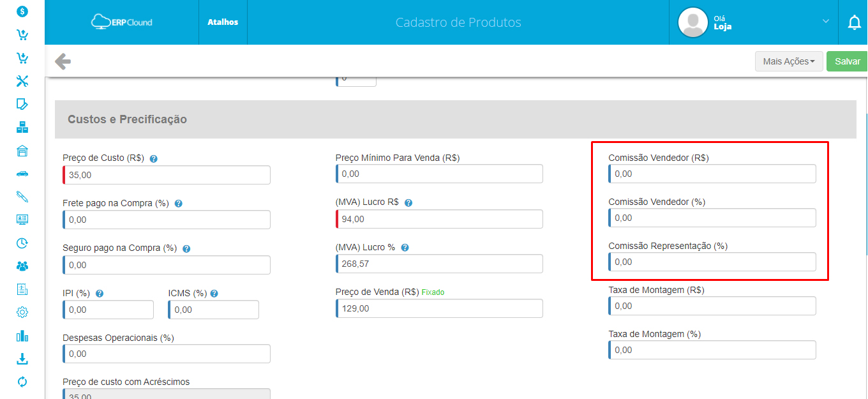This screenshot has height=399, width=868.
Task: Show help for (MVA) Lucro %
Action: pyautogui.click(x=405, y=248)
